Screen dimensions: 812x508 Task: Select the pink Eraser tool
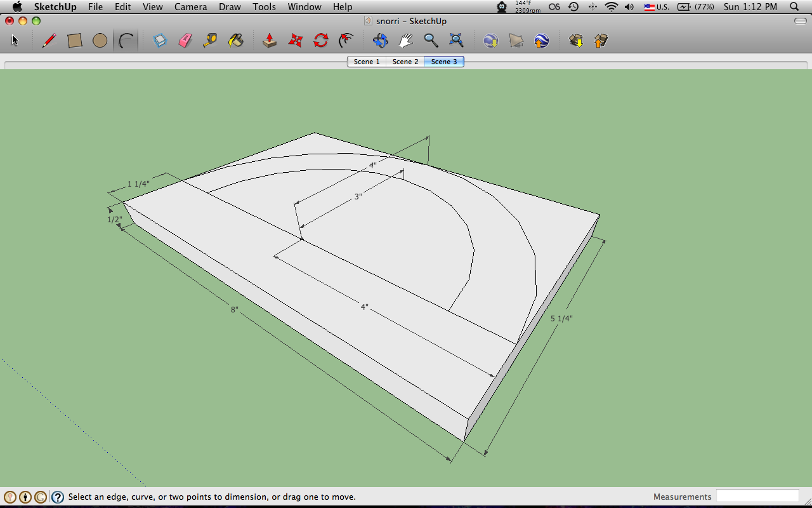(185, 41)
